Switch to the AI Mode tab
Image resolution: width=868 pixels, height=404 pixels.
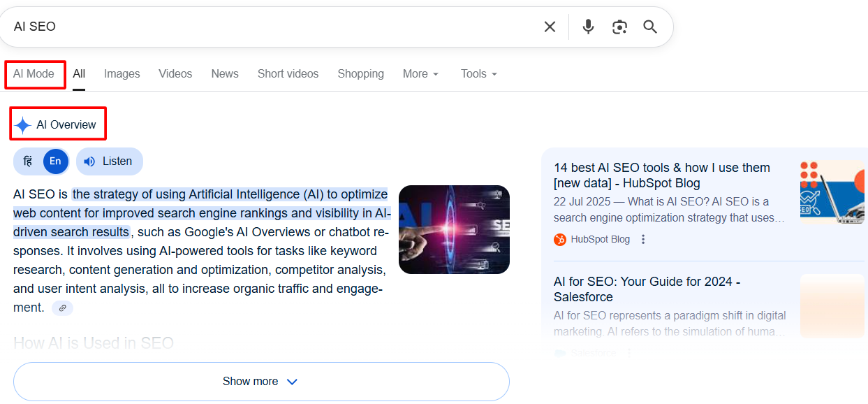pyautogui.click(x=34, y=74)
